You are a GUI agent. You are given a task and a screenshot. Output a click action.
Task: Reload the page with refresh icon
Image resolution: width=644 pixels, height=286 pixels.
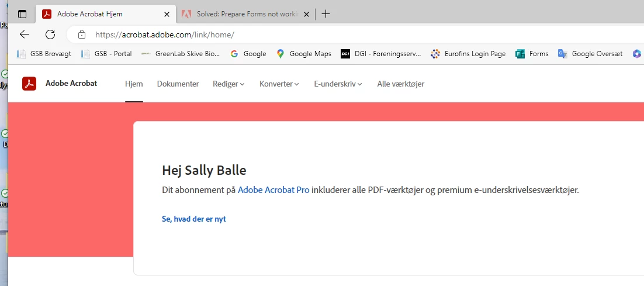[50, 35]
